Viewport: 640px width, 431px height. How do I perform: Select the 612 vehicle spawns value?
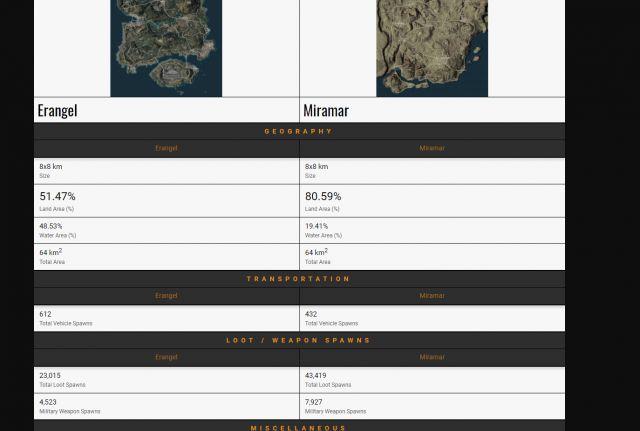45,314
